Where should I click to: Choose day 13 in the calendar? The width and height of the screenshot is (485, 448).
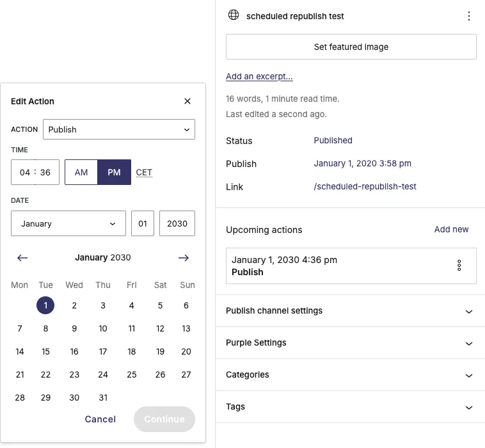pos(186,328)
